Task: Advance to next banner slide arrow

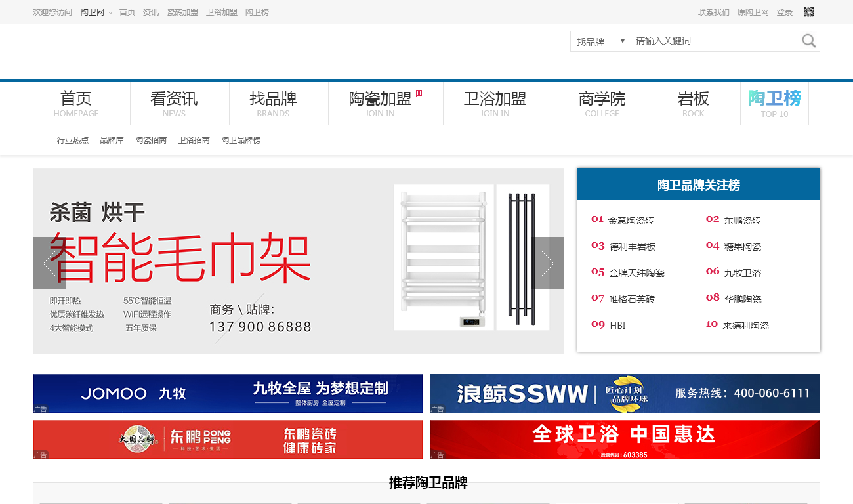Action: point(548,263)
